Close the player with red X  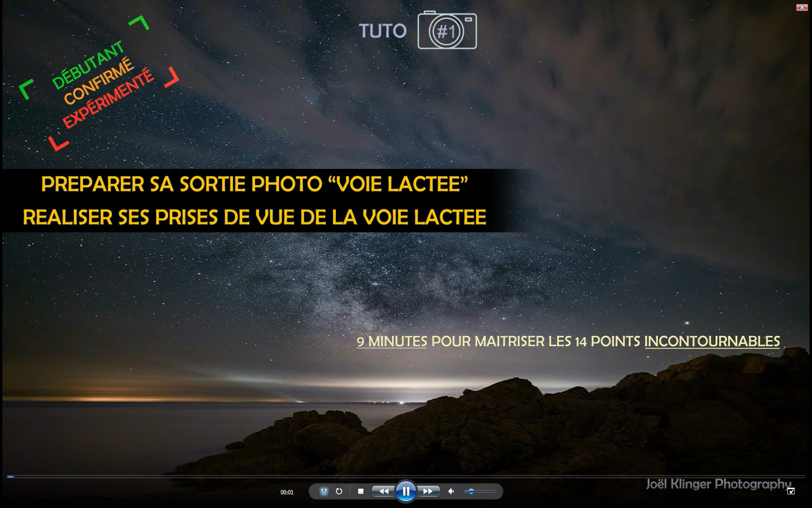(801, 7)
